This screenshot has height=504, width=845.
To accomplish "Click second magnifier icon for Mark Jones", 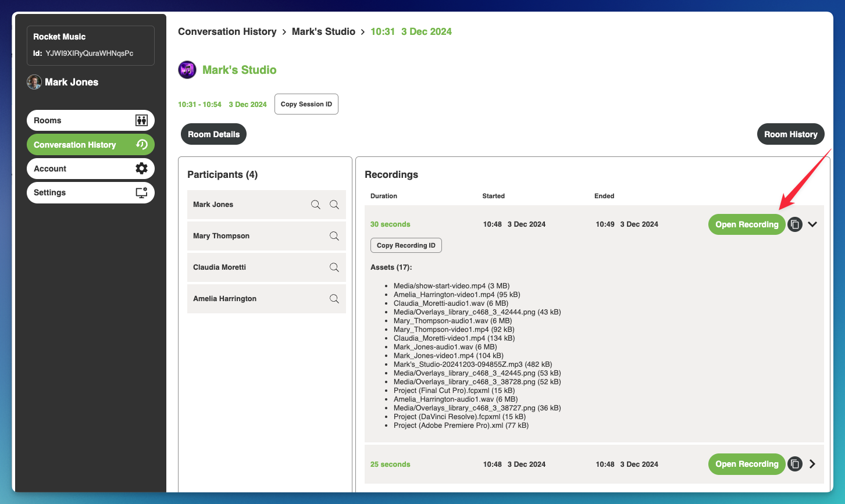I will coord(334,205).
